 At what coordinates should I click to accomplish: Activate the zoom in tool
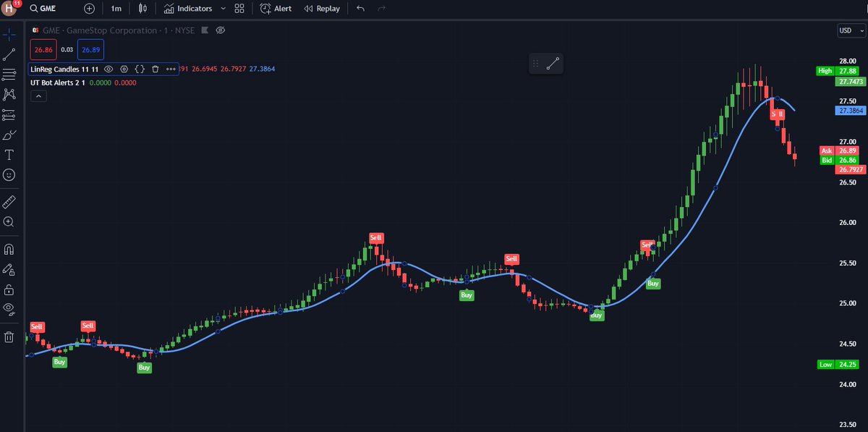[9, 221]
